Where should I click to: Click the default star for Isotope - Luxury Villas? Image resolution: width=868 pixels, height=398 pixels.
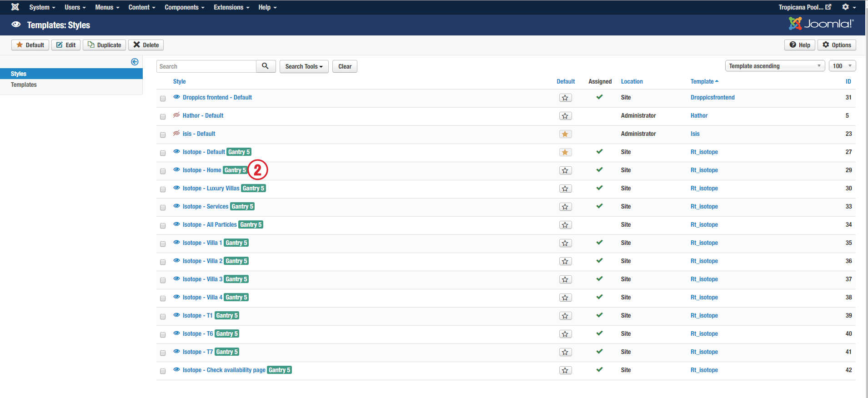[x=565, y=189]
